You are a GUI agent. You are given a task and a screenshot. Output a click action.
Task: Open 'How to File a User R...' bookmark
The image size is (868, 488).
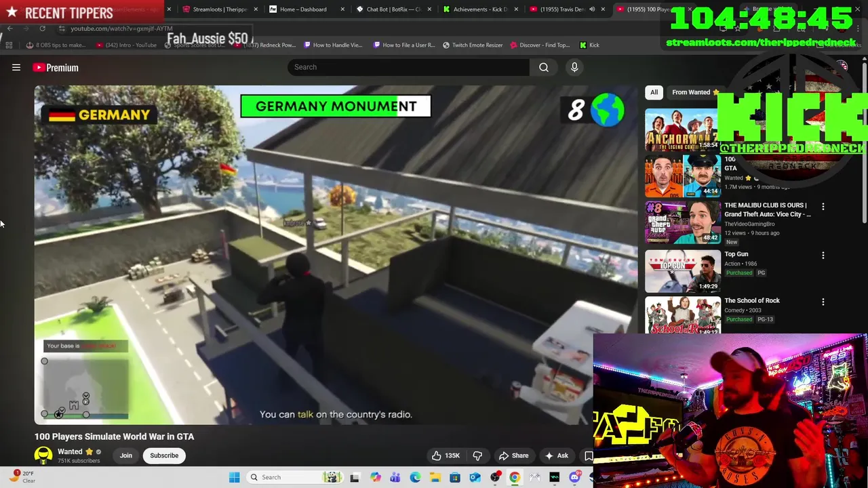(x=403, y=45)
